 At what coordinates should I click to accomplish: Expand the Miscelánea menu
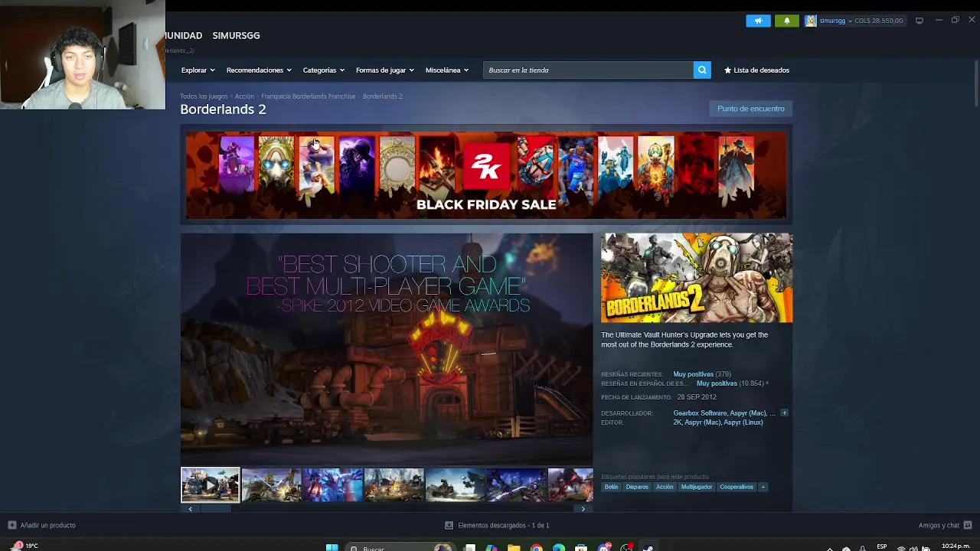446,70
